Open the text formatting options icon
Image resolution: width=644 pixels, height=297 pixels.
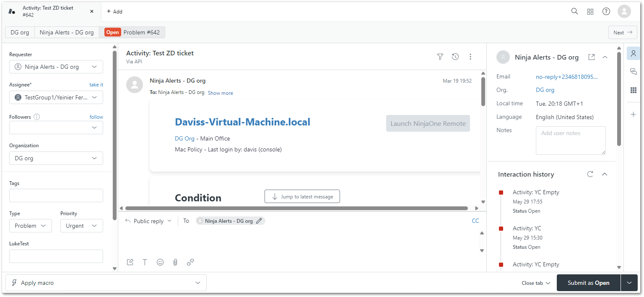(145, 262)
